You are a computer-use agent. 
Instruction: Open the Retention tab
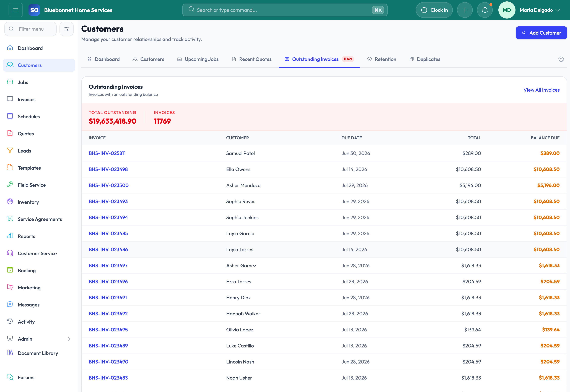[x=382, y=59]
